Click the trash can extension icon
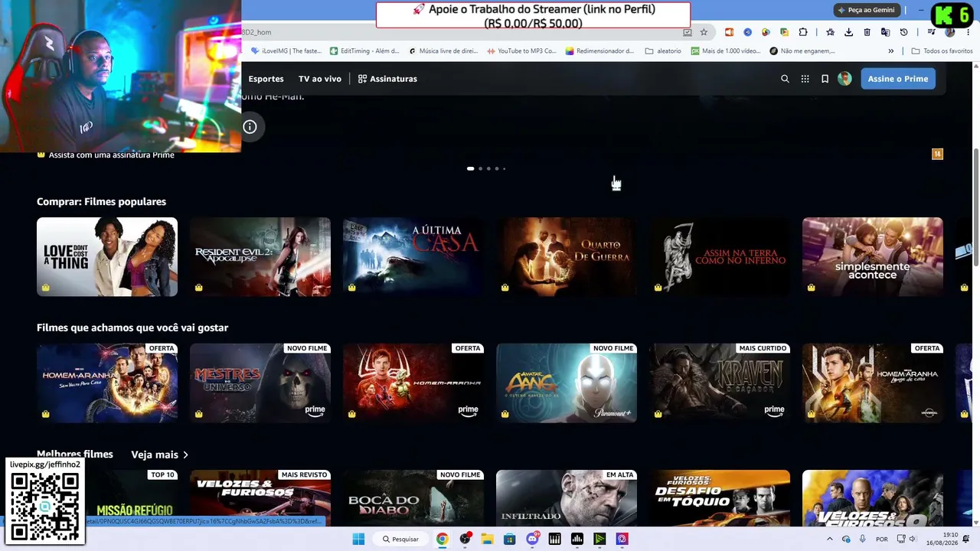The width and height of the screenshot is (980, 551). point(867,32)
